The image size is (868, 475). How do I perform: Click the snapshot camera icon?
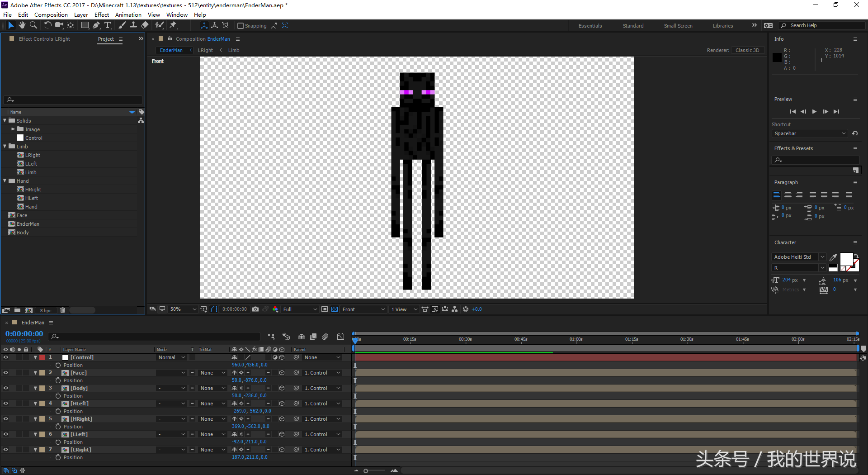[255, 309]
